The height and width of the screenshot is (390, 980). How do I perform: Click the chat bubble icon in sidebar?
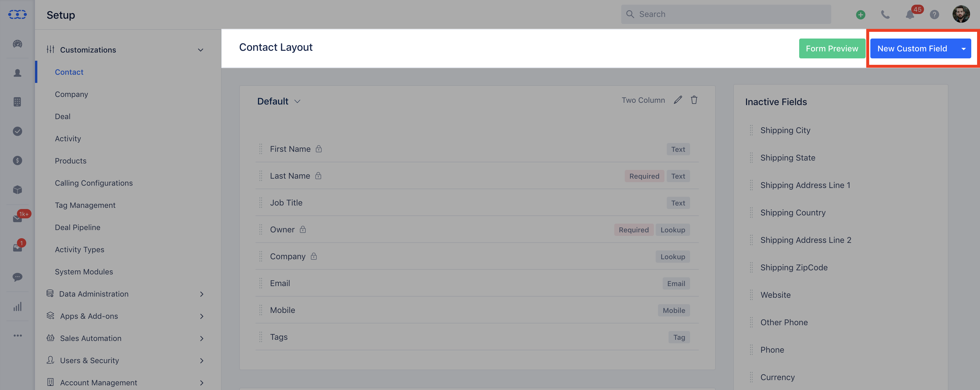click(17, 277)
